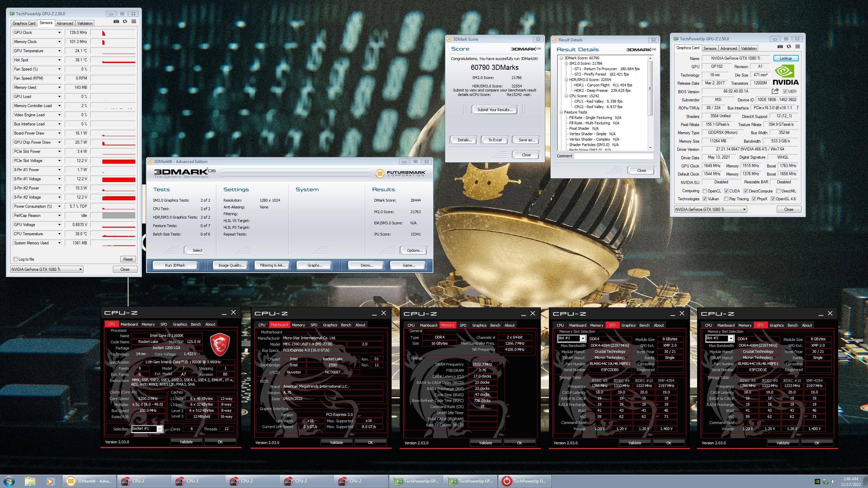Screen dimensions: 868x488
Task: Click refresh icon in right GPU-Z window
Action: click(789, 47)
